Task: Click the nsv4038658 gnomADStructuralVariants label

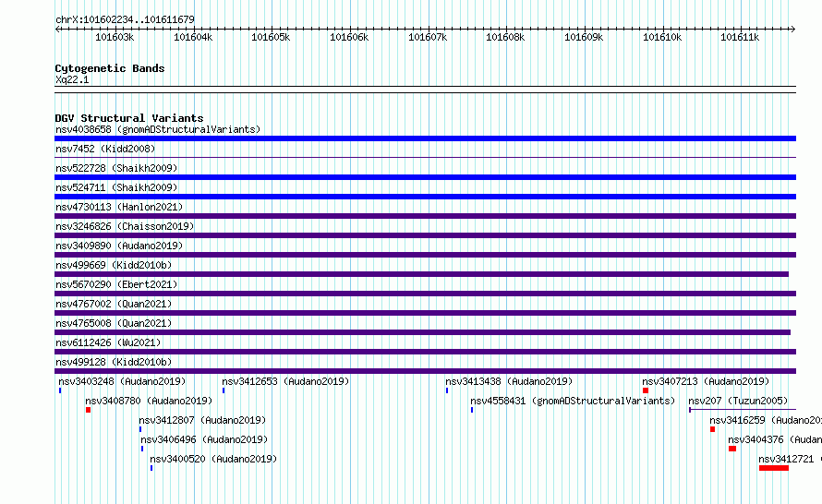Action: 158,129
